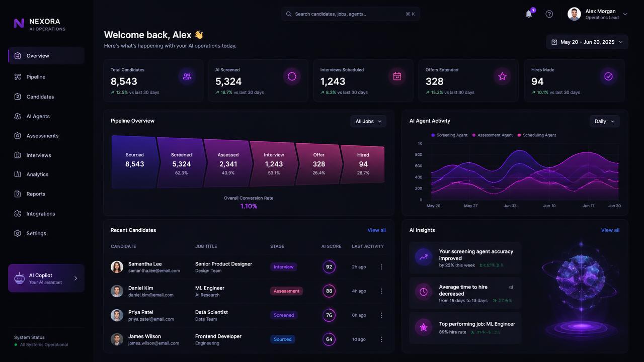Click the search magnifier icon
644x362 pixels.
[289, 14]
